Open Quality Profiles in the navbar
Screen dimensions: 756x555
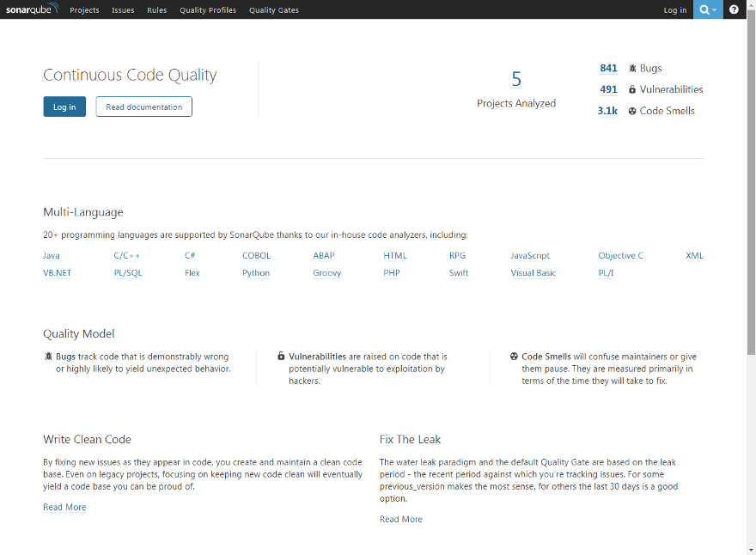pyautogui.click(x=208, y=10)
